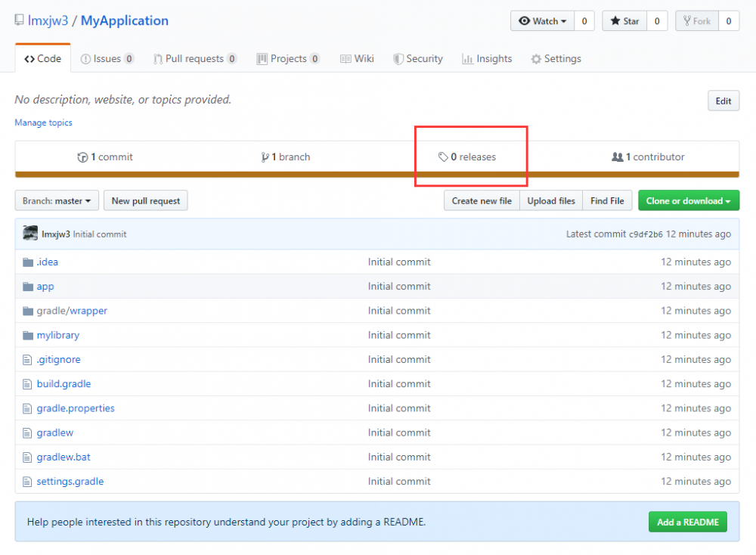The image size is (756, 555).
Task: Open the Security tab
Action: tap(418, 59)
